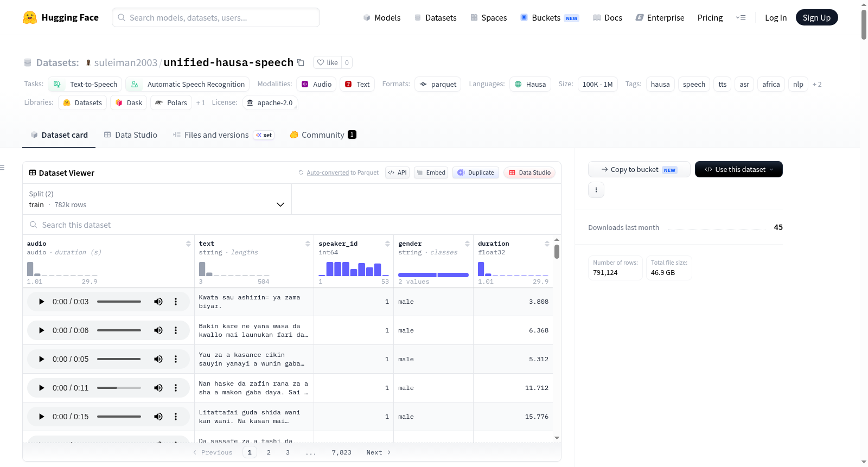Open more options for 0:03 audio

coord(176,302)
